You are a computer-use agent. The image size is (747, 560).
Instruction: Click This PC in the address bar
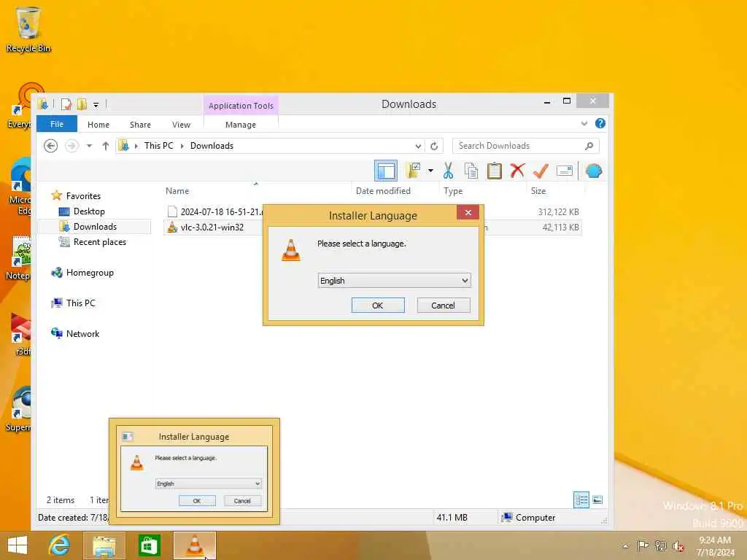tap(158, 146)
